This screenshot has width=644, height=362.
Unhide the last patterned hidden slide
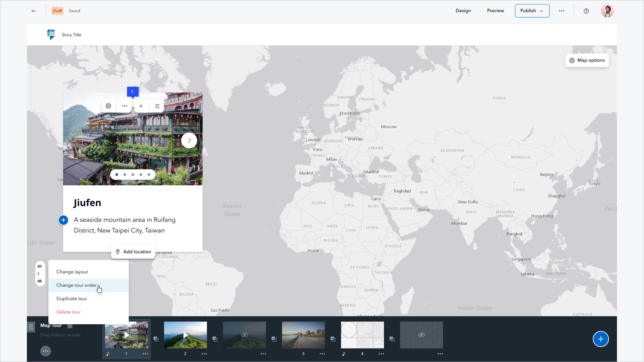click(421, 335)
